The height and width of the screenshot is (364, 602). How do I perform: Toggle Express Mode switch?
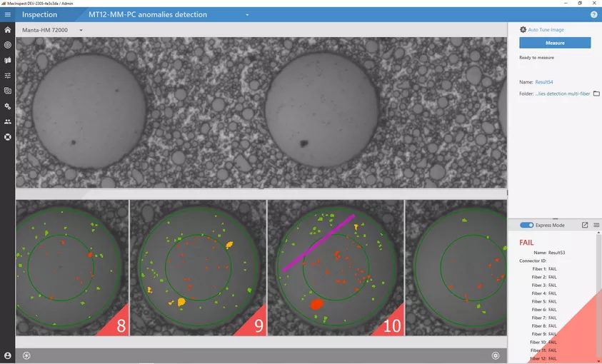pyautogui.click(x=527, y=225)
